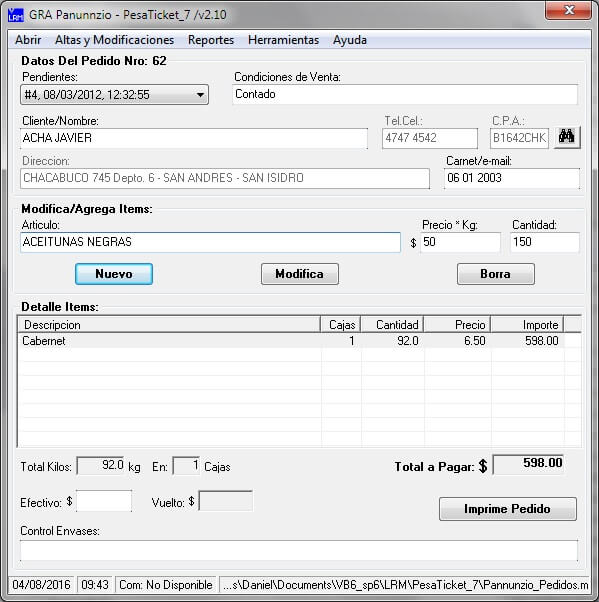Image resolution: width=599 pixels, height=602 pixels.
Task: Open the Abrir menu
Action: pos(28,40)
